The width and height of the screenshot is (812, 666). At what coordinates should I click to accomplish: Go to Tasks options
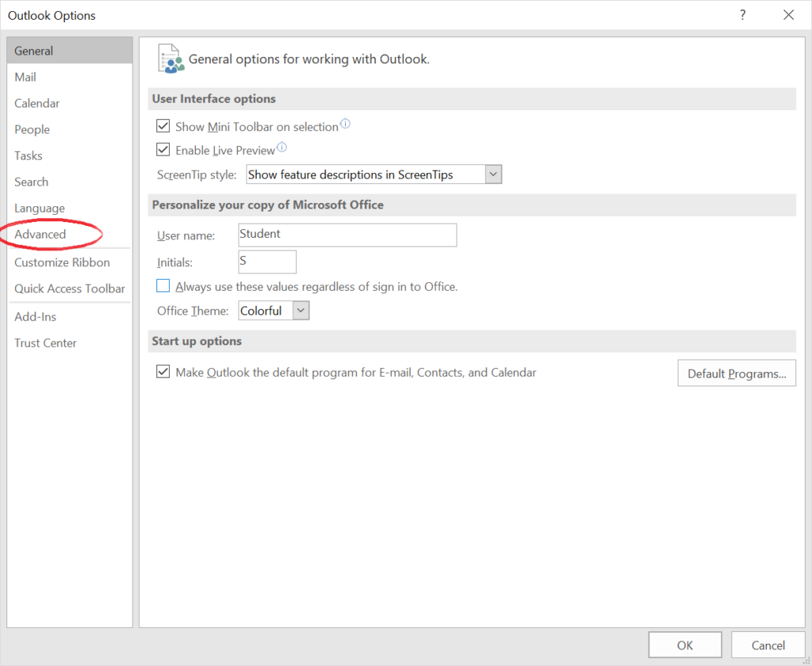[70, 155]
